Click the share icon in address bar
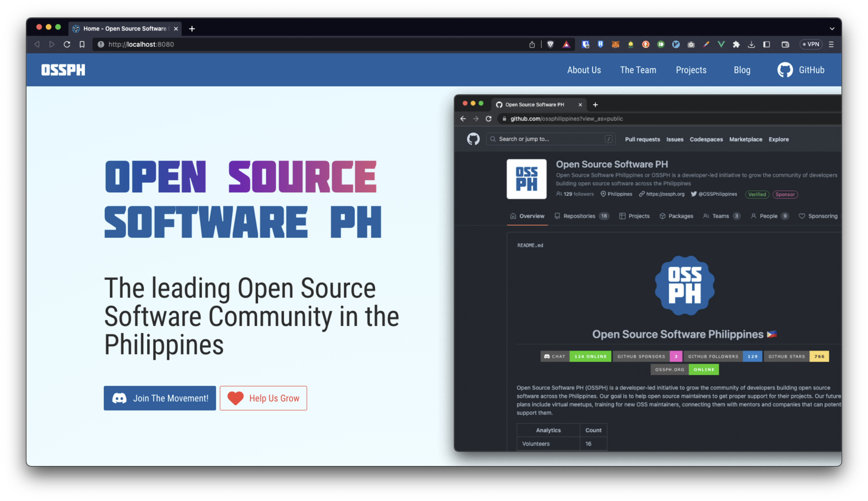The image size is (868, 501). pyautogui.click(x=532, y=44)
